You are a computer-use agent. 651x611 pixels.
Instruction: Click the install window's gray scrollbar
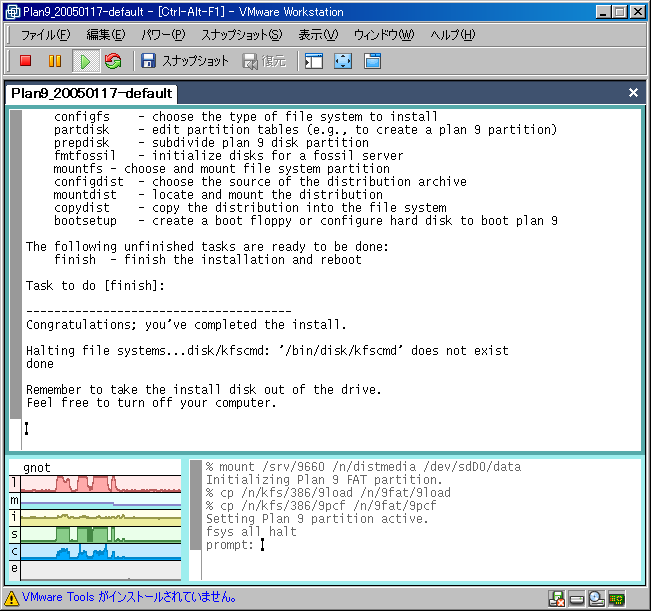tap(15, 264)
